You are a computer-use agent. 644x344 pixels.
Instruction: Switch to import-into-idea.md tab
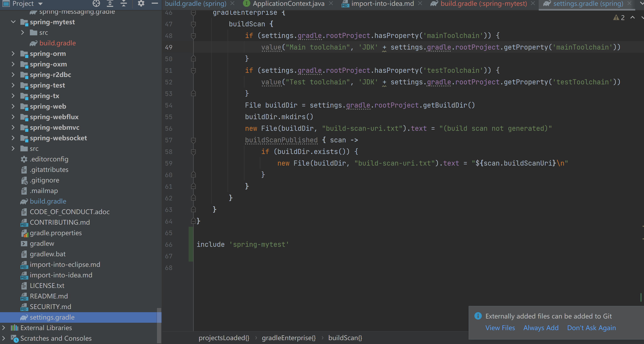click(x=382, y=4)
